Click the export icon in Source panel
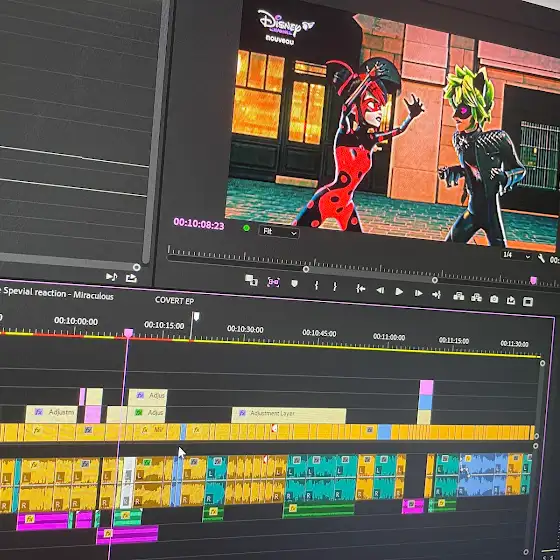The image size is (560, 560). click(x=131, y=278)
